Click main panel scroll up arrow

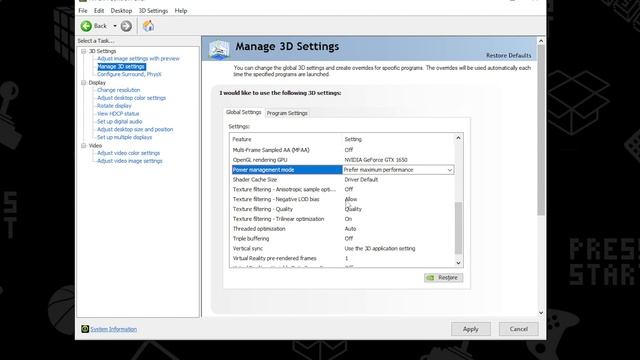pos(541,41)
